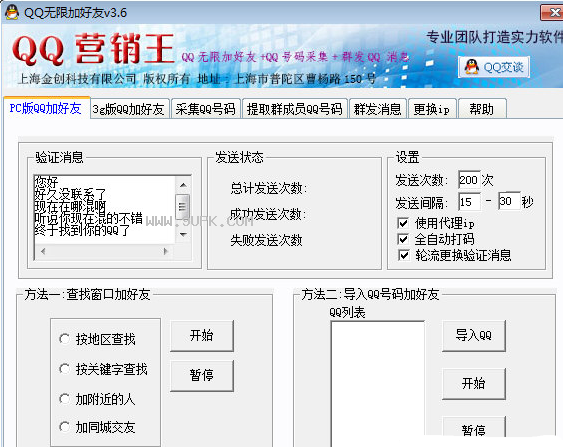Click the 验证消息 scroll up arrow
Image resolution: width=563 pixels, height=447 pixels.
(183, 185)
